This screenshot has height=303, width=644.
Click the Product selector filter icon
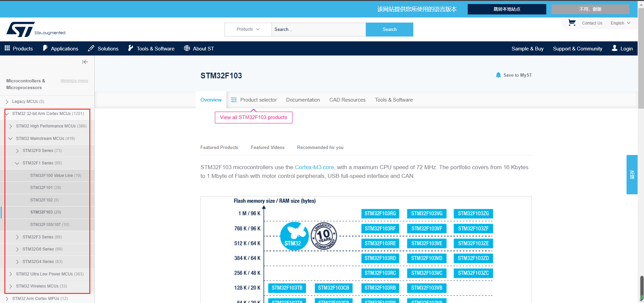tap(234, 100)
